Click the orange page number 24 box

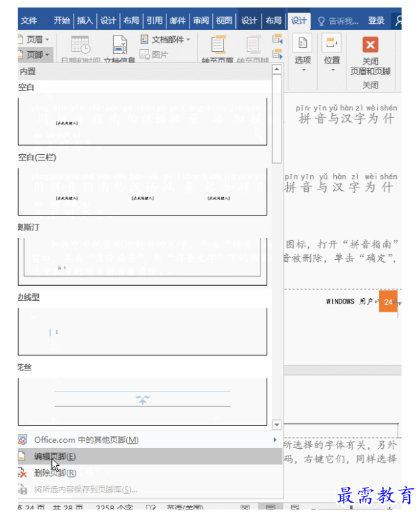point(388,301)
